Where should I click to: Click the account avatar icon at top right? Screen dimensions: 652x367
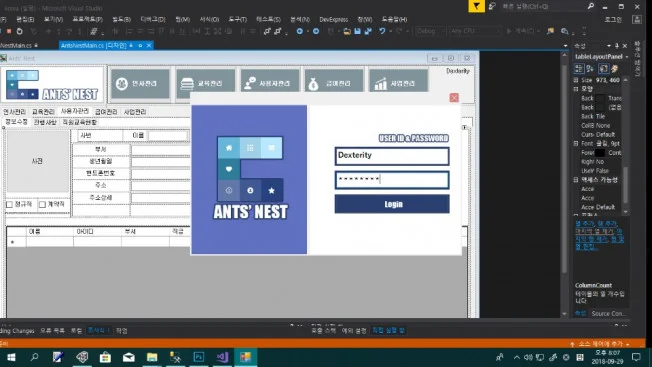[637, 20]
